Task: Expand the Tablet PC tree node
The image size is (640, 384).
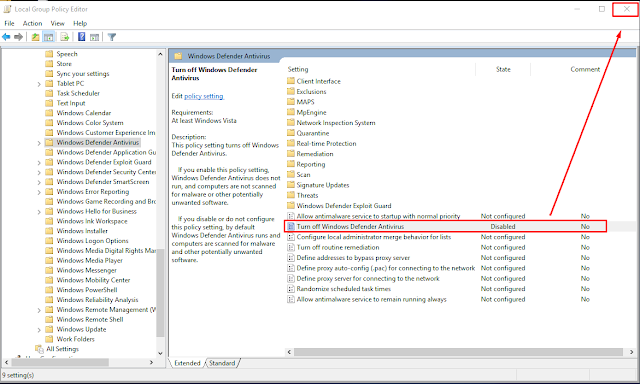Action: 39,84
